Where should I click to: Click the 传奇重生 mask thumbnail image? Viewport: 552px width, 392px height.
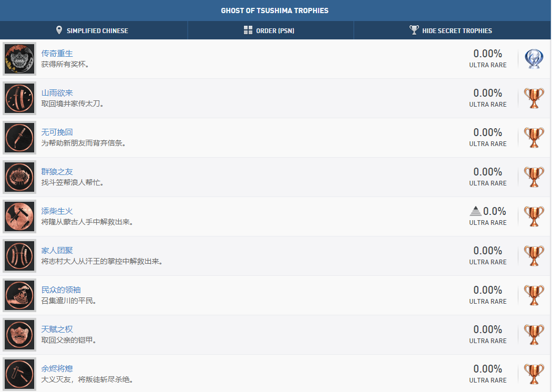19,59
